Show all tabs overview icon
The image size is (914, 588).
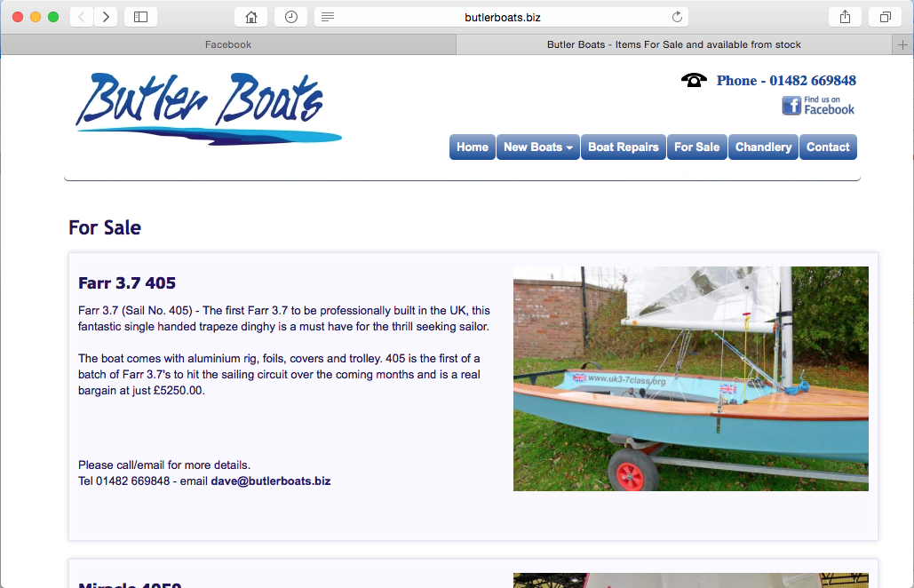[885, 17]
